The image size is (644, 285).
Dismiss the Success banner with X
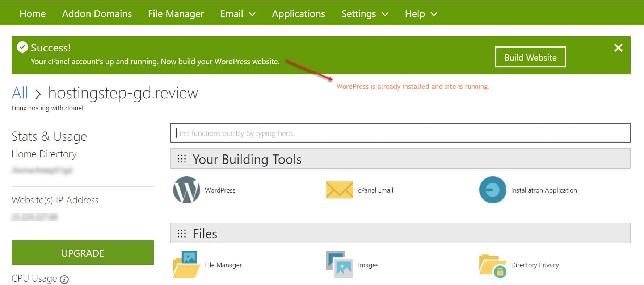click(x=618, y=48)
